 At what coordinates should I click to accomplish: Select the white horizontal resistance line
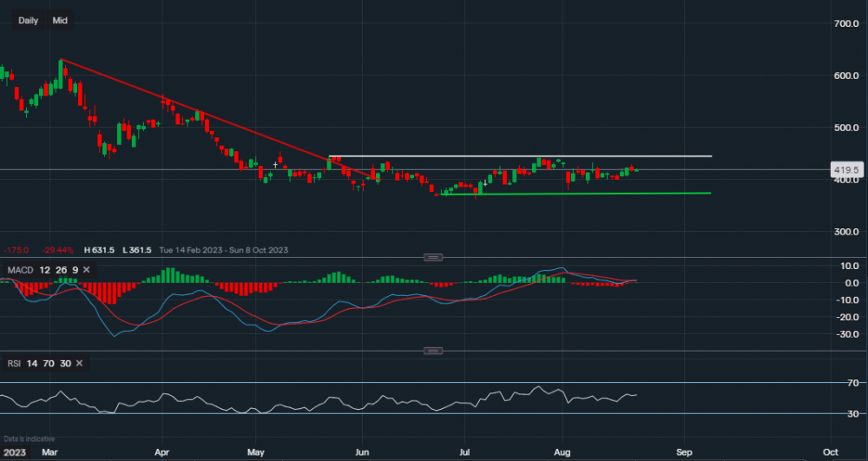(x=521, y=156)
